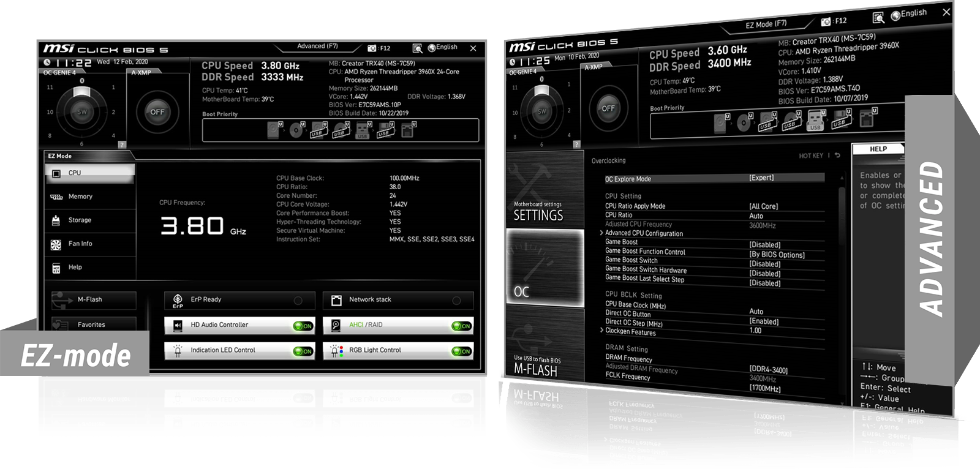Open the OC Explore Mode Expert value
Screen dimensions: 980x469
pos(761,178)
